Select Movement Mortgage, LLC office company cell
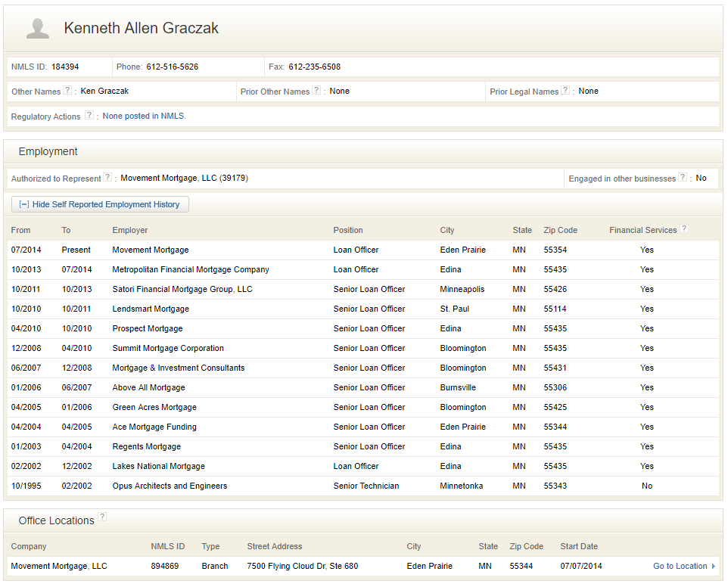This screenshot has width=728, height=584. [x=59, y=566]
